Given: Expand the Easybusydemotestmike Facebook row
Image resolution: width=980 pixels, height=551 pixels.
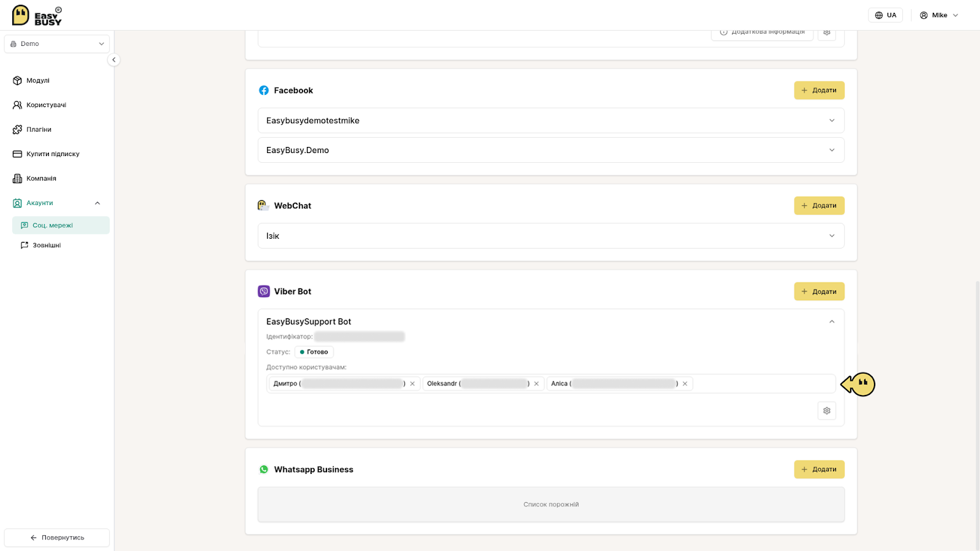Looking at the screenshot, I should pos(551,121).
